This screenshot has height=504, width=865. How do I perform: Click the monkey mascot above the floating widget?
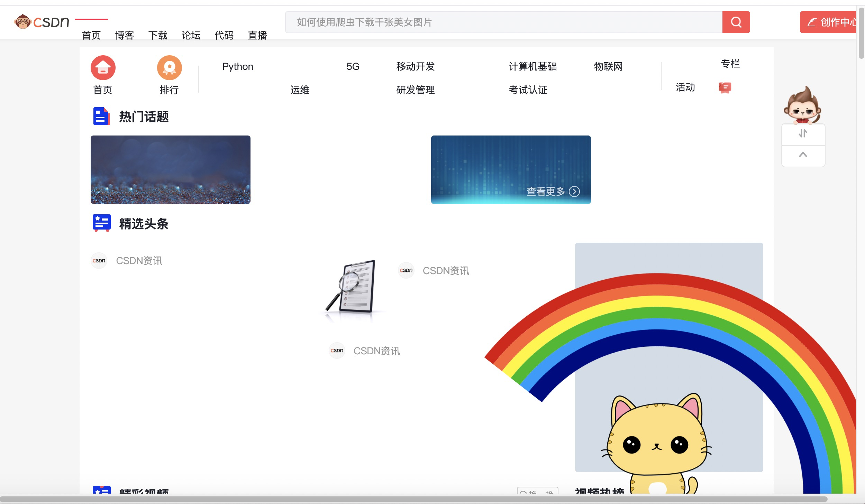coord(803,110)
